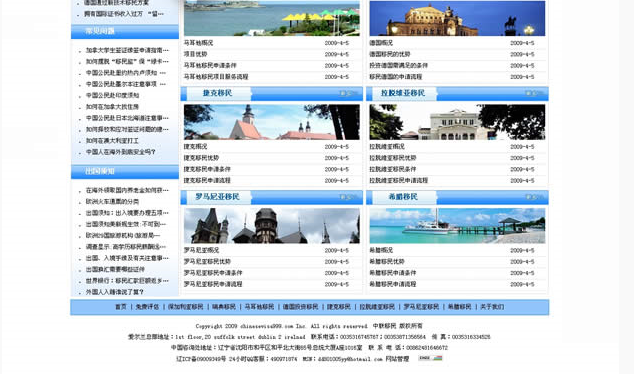Select 关于我们 in the bottom navigation bar
This screenshot has height=374, width=634.
(x=492, y=307)
